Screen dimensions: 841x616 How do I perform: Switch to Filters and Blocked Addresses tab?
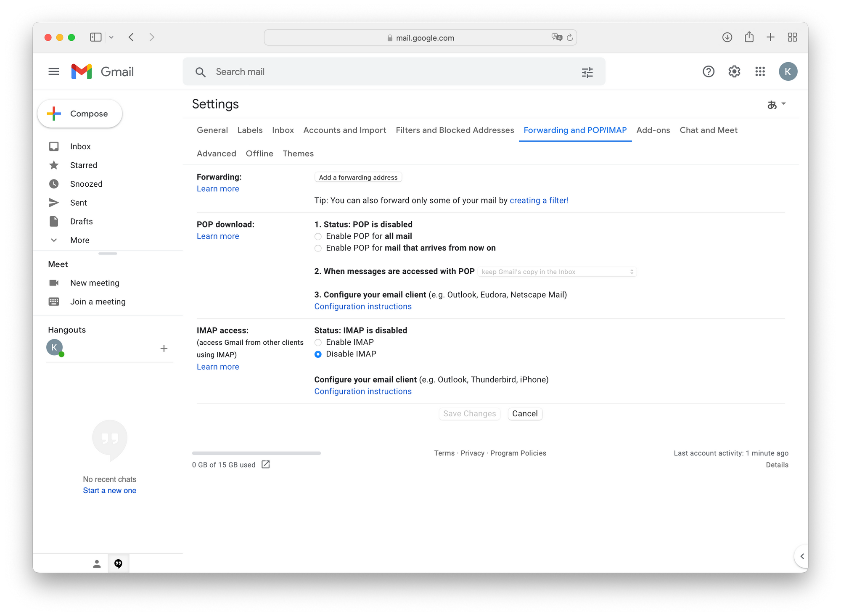tap(455, 130)
